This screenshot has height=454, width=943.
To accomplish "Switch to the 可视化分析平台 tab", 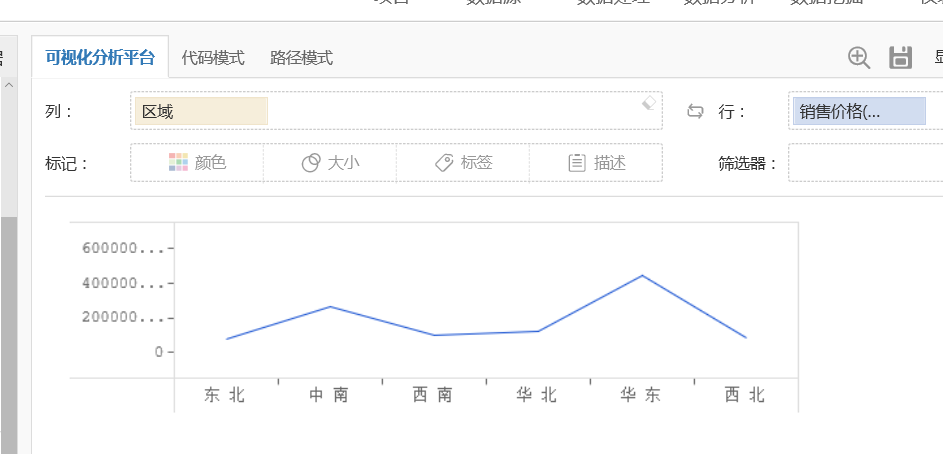I will point(100,58).
